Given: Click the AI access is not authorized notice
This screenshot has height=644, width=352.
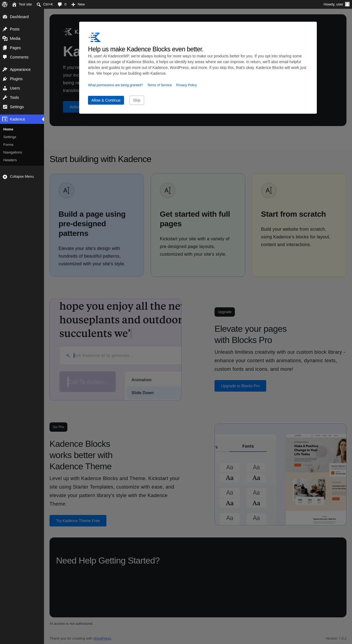Looking at the screenshot, I should coord(71,624).
